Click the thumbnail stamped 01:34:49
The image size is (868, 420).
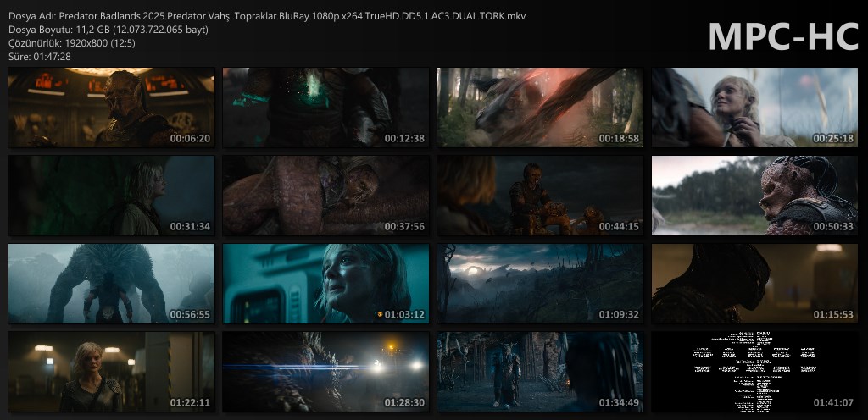click(540, 372)
